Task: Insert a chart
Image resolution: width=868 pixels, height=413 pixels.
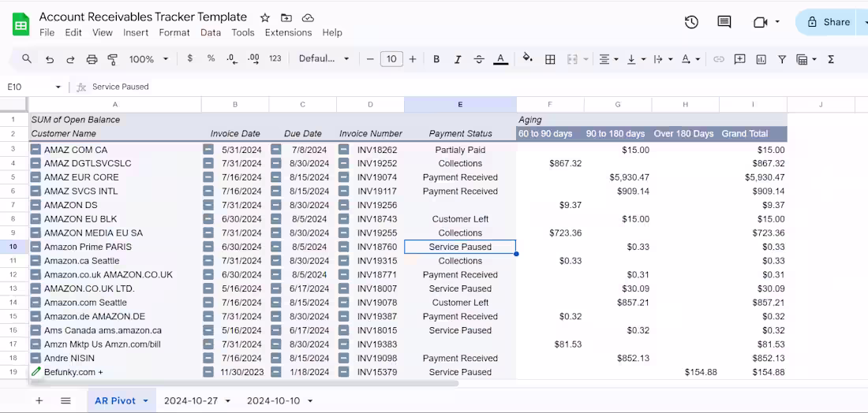Action: 761,59
